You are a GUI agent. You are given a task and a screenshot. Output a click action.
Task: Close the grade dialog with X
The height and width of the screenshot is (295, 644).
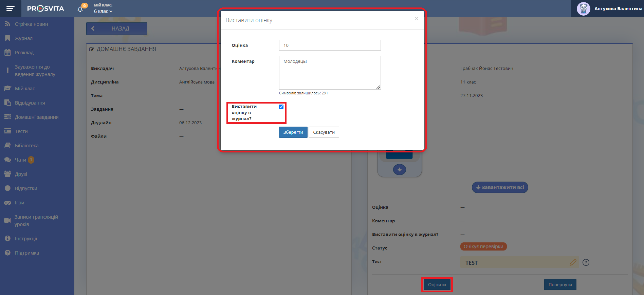tap(416, 19)
